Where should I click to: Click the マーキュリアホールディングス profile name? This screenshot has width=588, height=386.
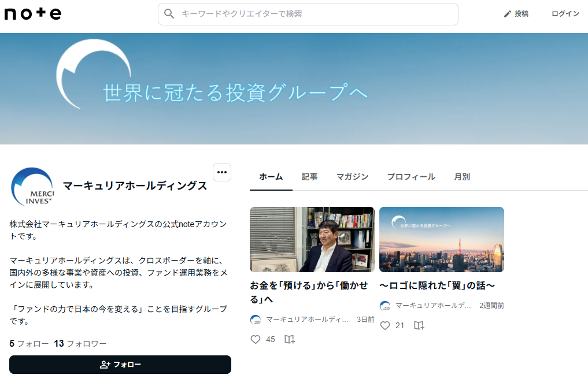coord(135,186)
